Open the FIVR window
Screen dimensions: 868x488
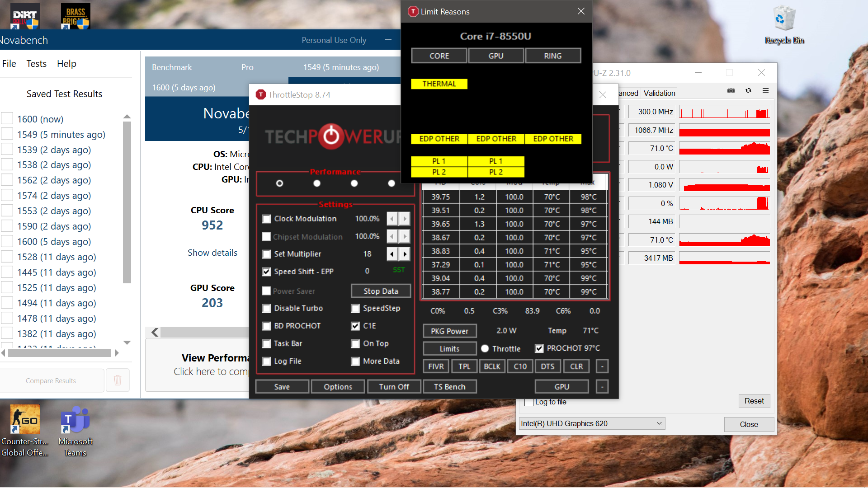(x=436, y=366)
